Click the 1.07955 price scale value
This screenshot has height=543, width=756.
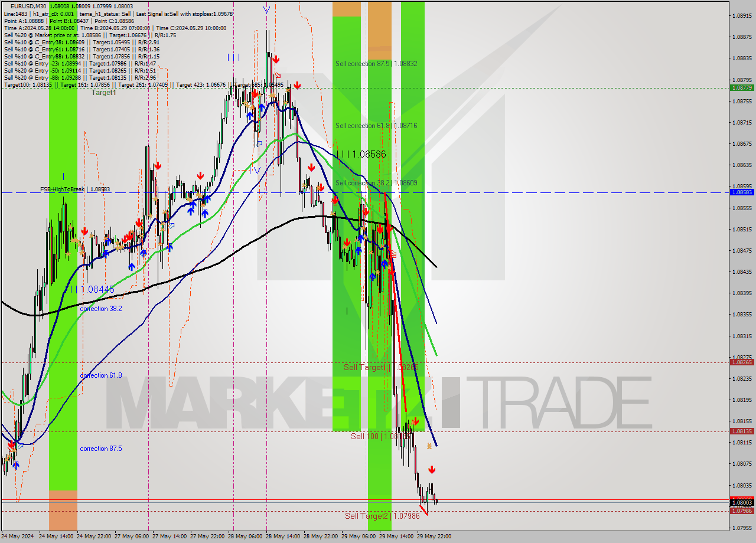click(742, 528)
